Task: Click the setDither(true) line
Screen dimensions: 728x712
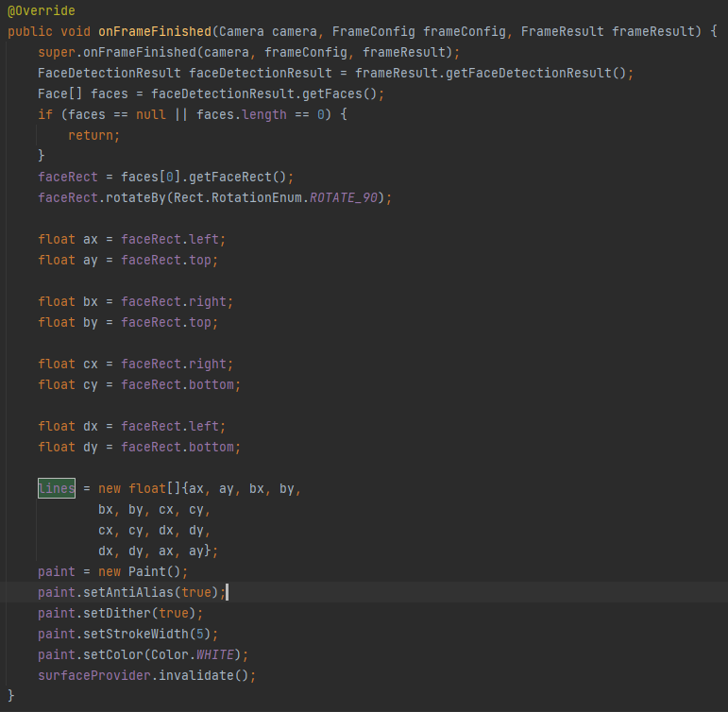Action: (x=120, y=613)
